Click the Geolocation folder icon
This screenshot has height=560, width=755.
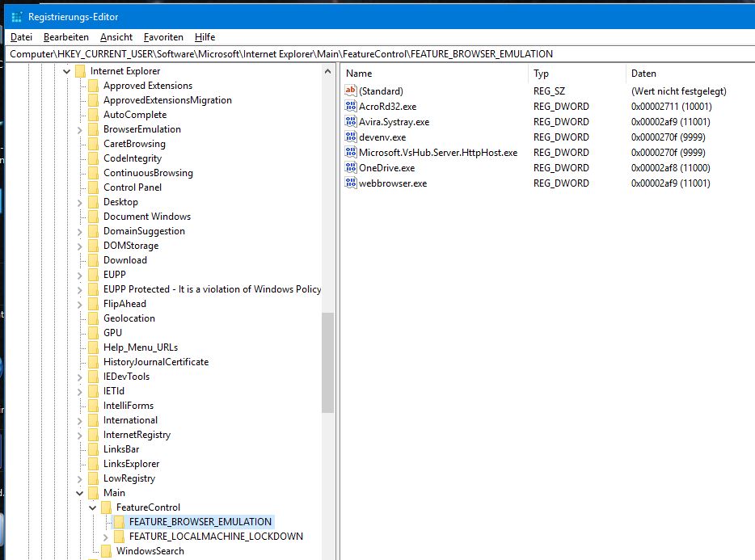point(94,318)
